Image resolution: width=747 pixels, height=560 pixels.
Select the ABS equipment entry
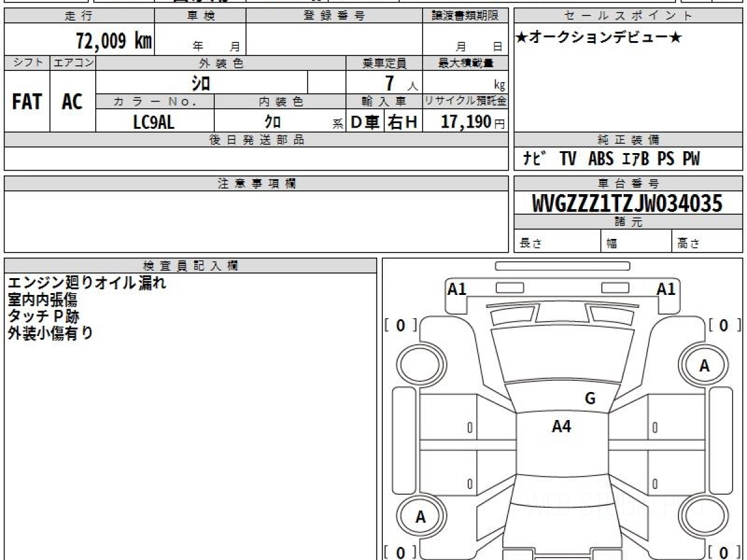(x=601, y=159)
